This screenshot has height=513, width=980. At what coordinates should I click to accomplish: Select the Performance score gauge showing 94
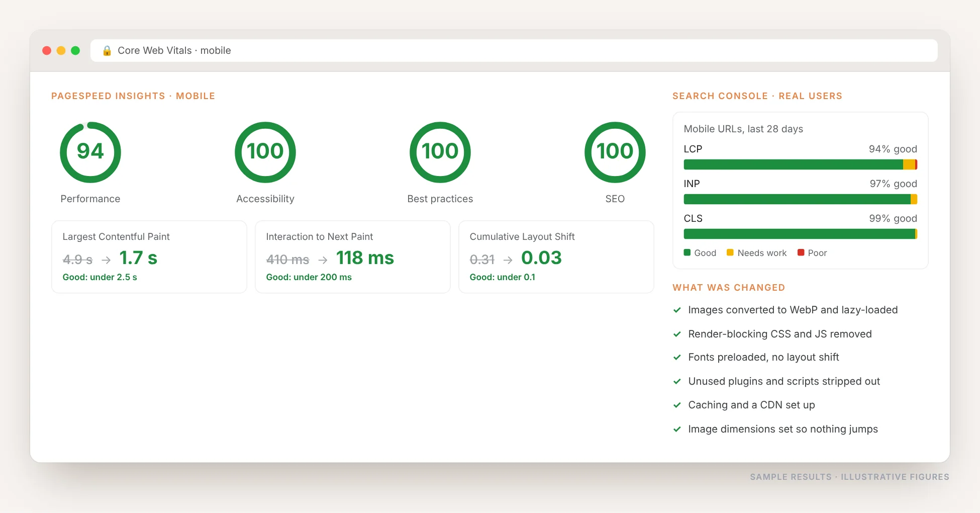click(x=90, y=152)
